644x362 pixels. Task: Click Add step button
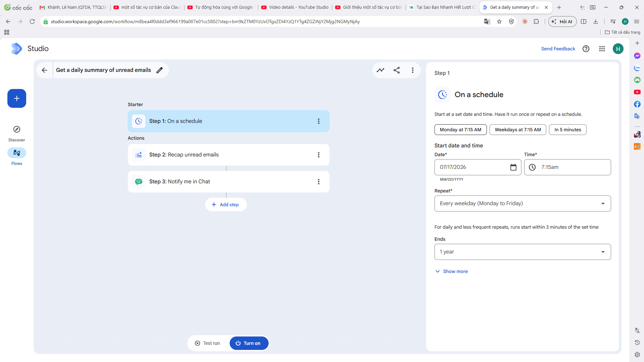click(x=226, y=205)
